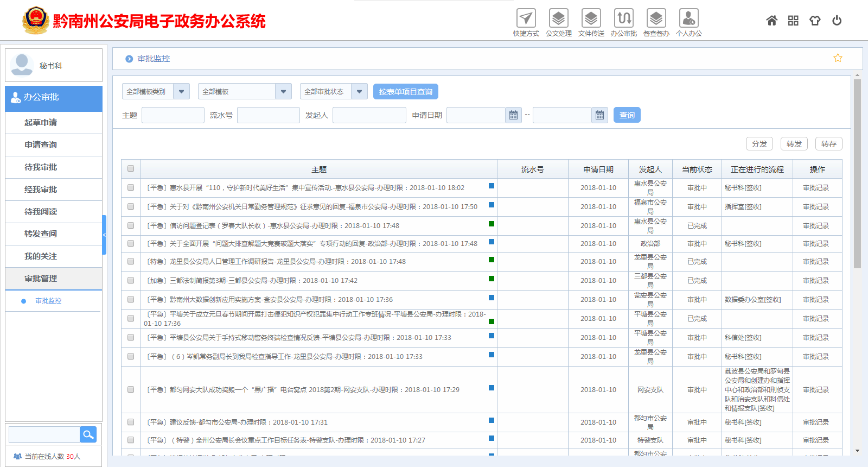Check the row 龙里县公安局人口管理工作调研报告
The image size is (868, 467).
click(131, 261)
